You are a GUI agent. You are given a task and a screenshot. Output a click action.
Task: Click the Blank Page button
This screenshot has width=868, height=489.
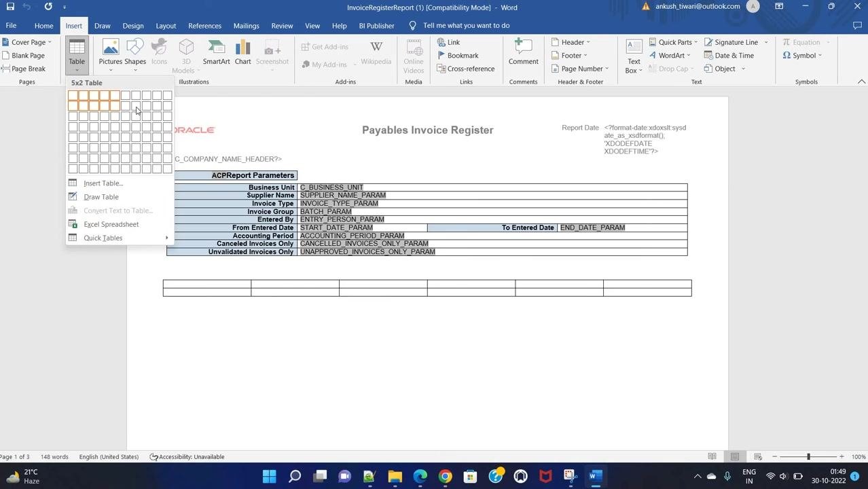(x=23, y=56)
